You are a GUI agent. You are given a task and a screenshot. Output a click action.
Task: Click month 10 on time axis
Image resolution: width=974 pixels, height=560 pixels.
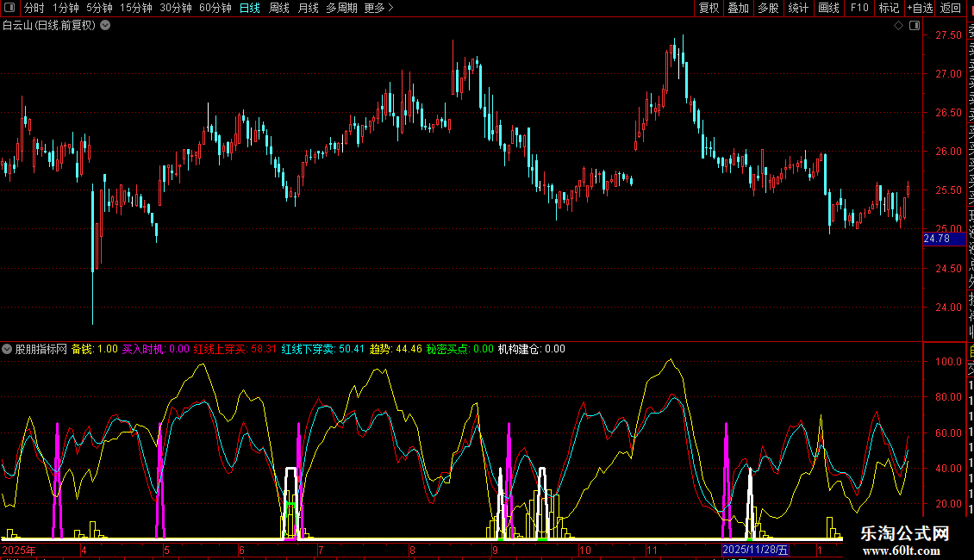pyautogui.click(x=584, y=550)
